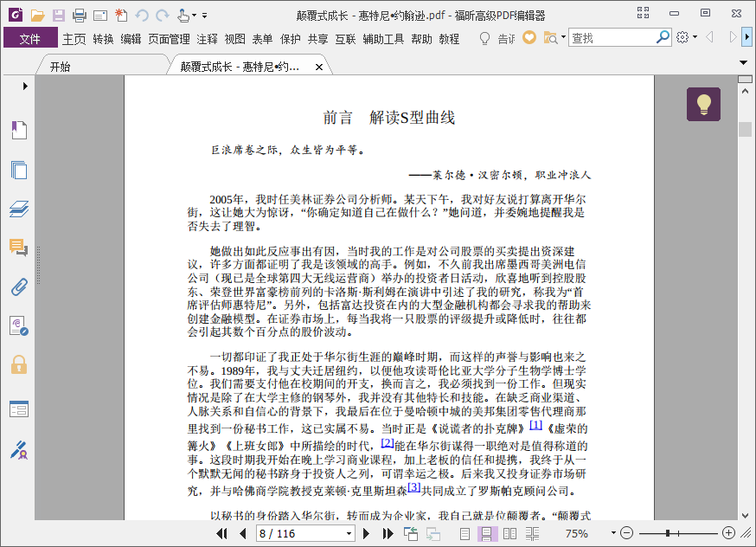Viewport: 756px width, 547px height.
Task: Open the 教程 ribbon tab
Action: tap(449, 39)
